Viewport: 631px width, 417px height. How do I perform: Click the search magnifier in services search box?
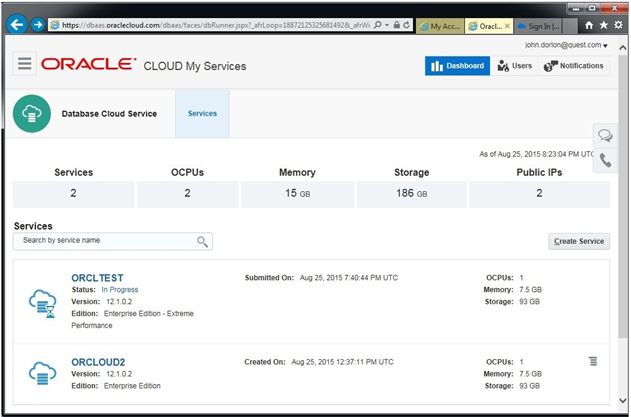(202, 242)
